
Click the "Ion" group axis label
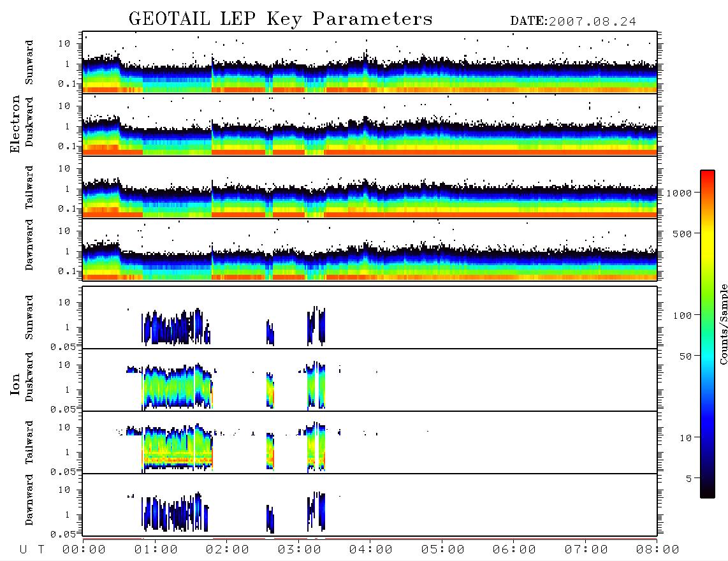(x=15, y=384)
